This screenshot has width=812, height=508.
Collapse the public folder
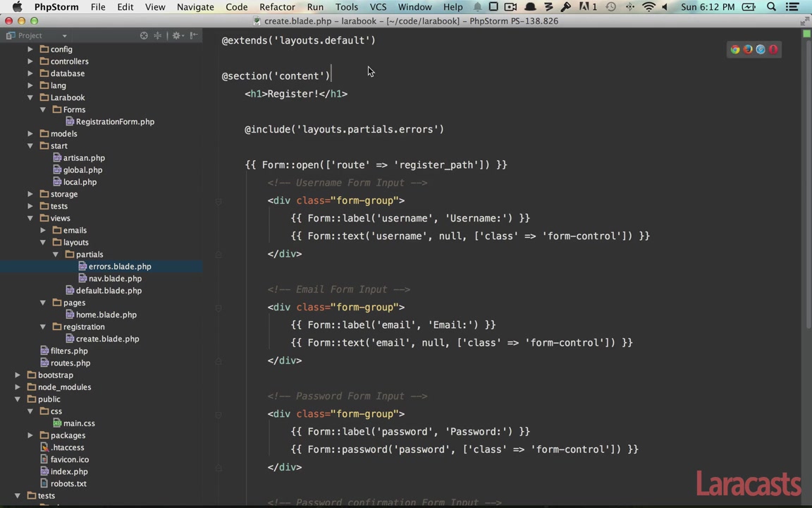point(18,399)
